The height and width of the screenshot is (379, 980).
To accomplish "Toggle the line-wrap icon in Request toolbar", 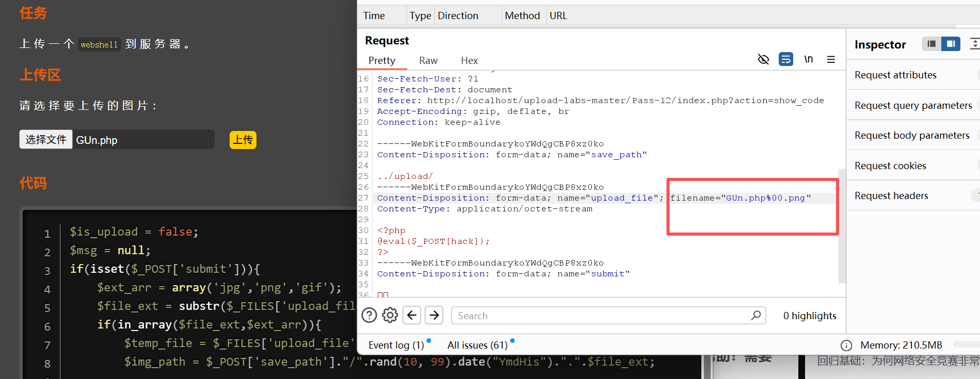I will pyautogui.click(x=786, y=59).
